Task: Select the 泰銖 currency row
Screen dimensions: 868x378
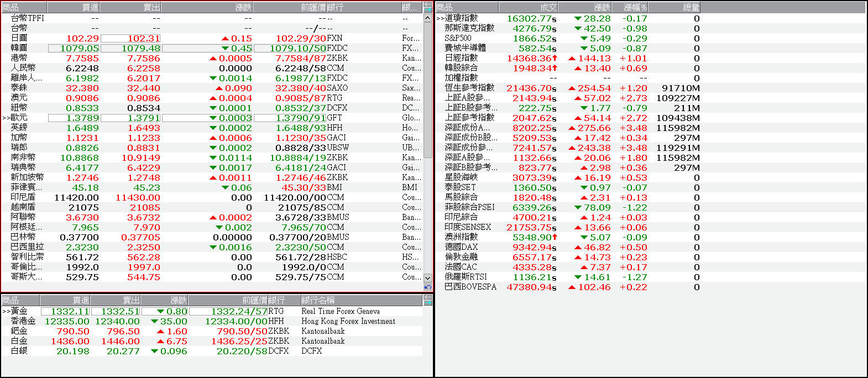Action: click(212, 88)
